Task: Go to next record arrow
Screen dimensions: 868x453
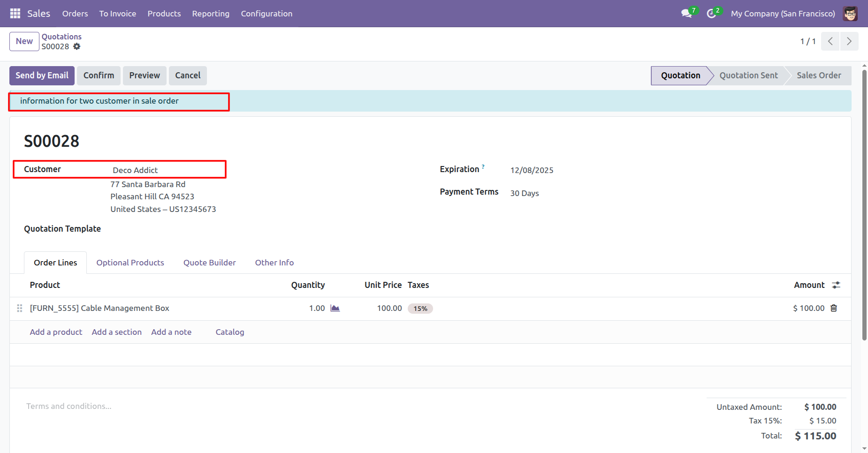Action: [x=849, y=41]
